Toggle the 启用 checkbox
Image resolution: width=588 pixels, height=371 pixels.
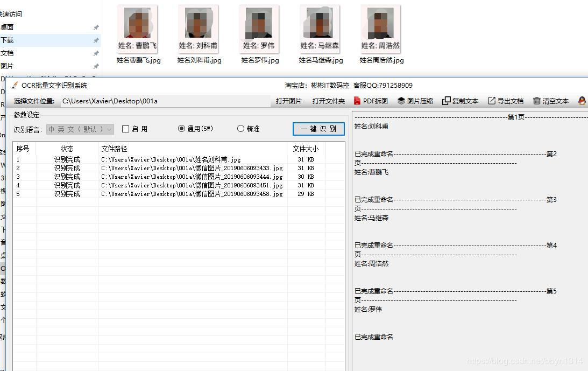126,129
